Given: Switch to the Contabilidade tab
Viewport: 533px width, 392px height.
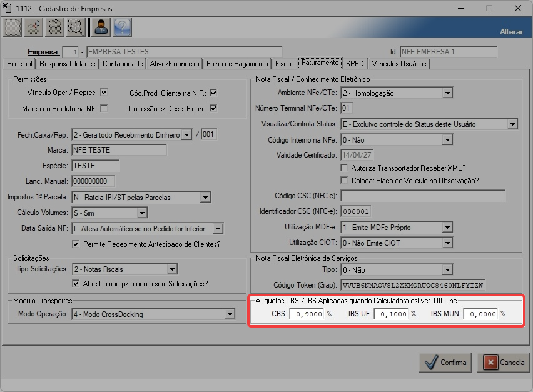Looking at the screenshot, I should [x=123, y=64].
